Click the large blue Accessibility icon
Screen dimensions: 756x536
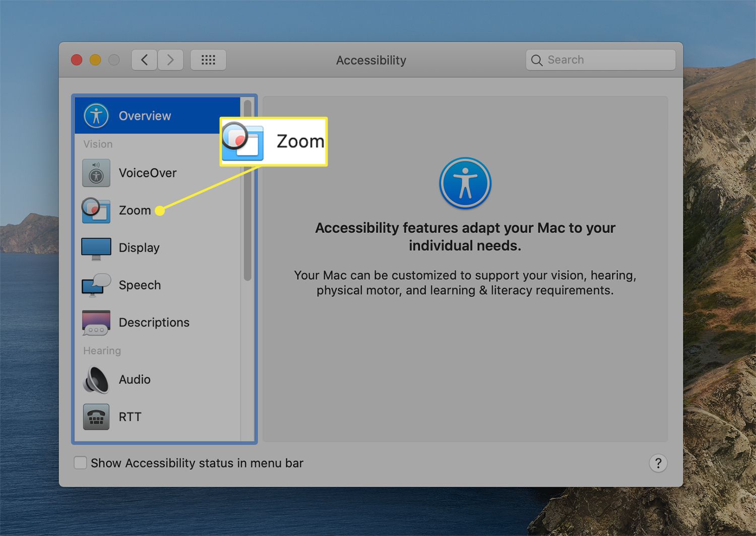tap(465, 183)
